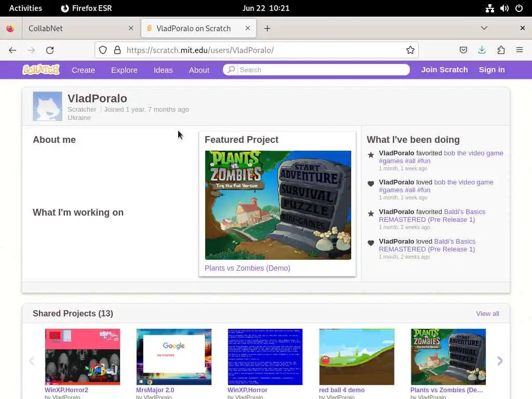Click the 'Joined 1 year, 7 months ago' text

coord(146,110)
